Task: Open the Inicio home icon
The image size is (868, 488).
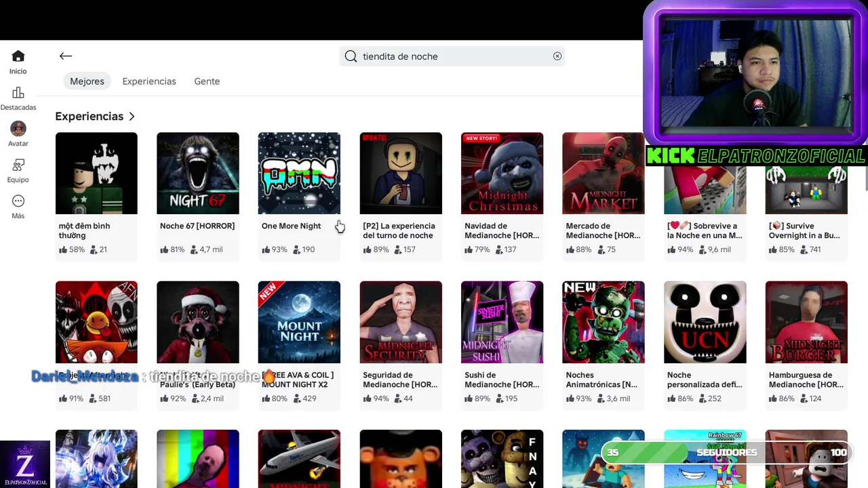Action: pyautogui.click(x=18, y=56)
